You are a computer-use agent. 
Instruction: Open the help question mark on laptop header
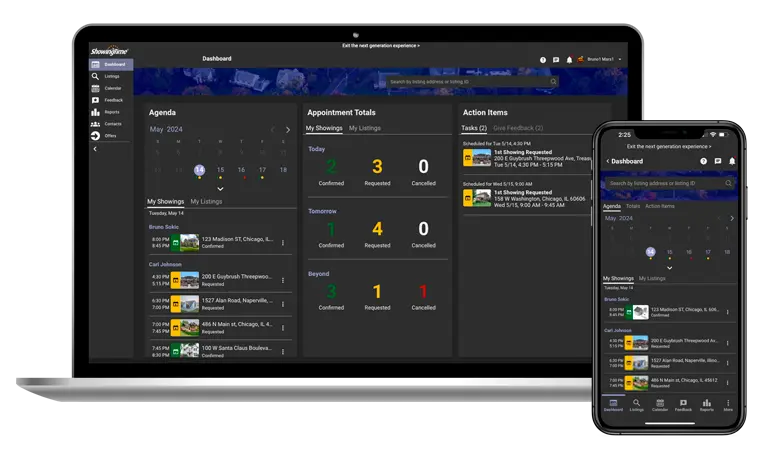[x=543, y=60]
